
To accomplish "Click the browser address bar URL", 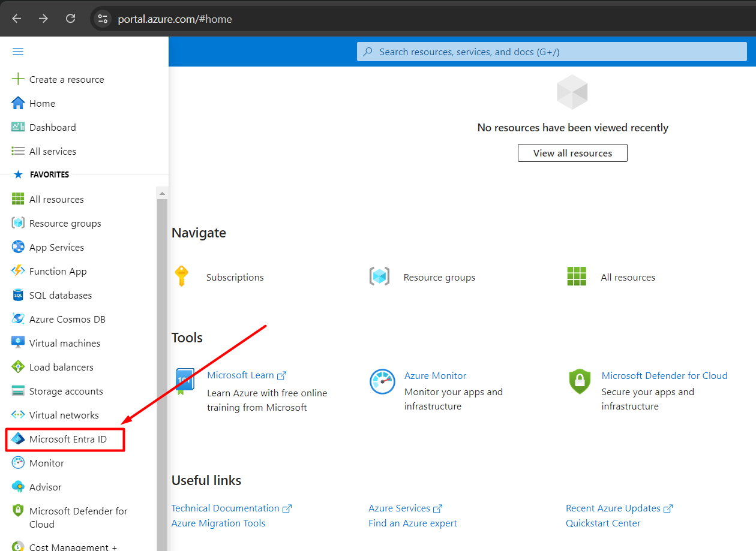I will pos(175,19).
